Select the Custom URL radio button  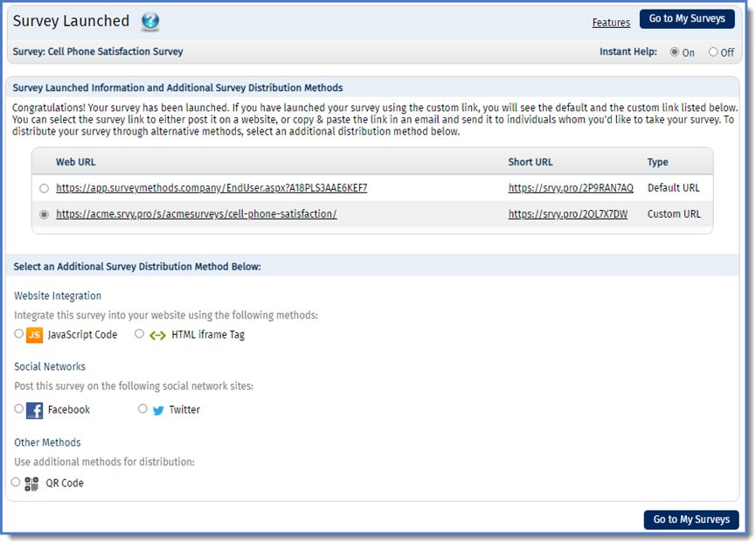click(x=44, y=214)
